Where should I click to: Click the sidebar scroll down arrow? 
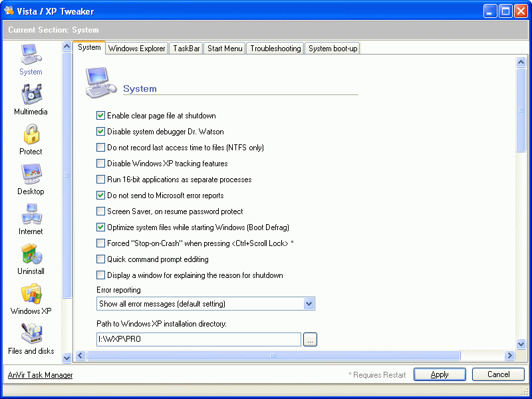pos(67,358)
